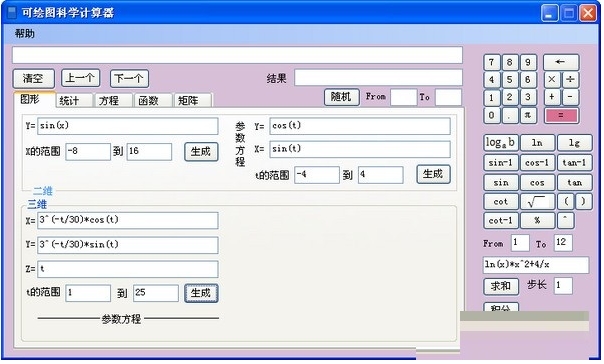Click the log base b button
The image size is (604, 364).
[x=500, y=143]
